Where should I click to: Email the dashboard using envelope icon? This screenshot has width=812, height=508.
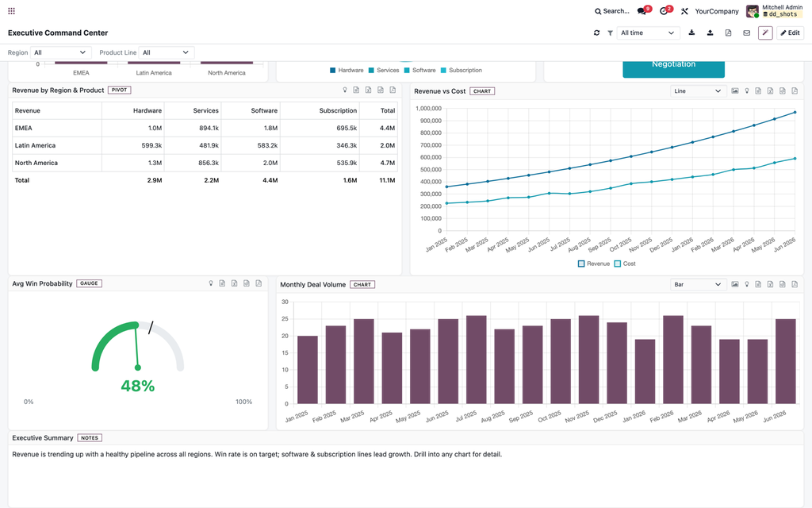[x=747, y=33]
